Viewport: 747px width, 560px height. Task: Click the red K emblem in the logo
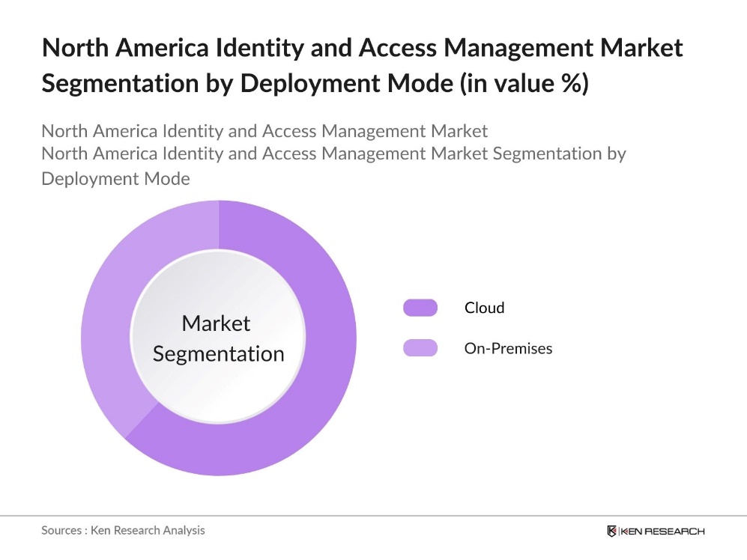[611, 530]
